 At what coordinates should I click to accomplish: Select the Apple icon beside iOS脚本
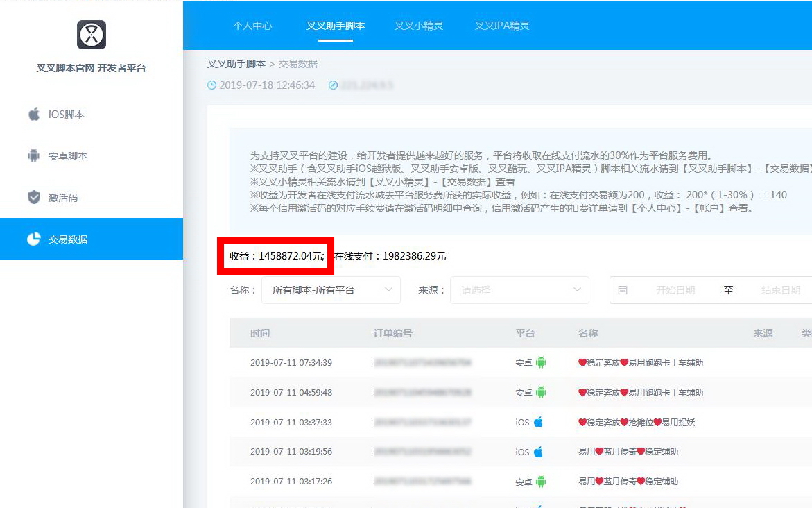[x=34, y=115]
